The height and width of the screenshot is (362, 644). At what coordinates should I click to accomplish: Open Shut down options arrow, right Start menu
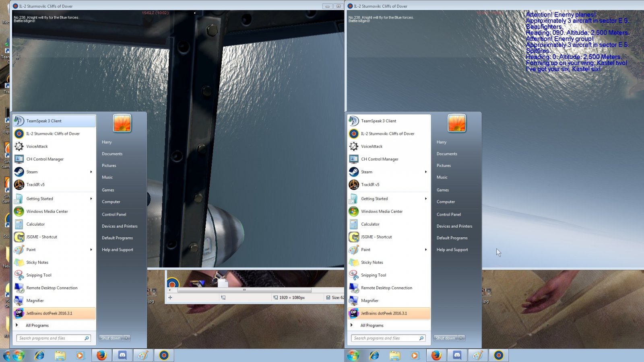coord(461,338)
